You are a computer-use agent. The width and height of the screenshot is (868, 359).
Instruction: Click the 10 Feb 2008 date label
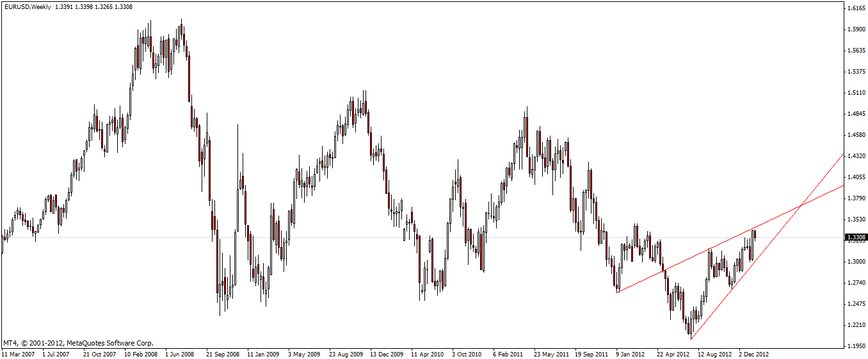tap(141, 353)
